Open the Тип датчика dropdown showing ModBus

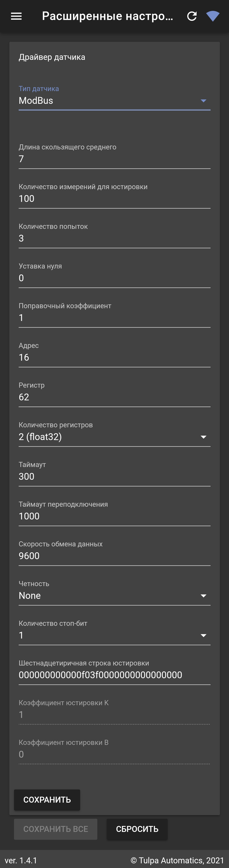coord(114,100)
